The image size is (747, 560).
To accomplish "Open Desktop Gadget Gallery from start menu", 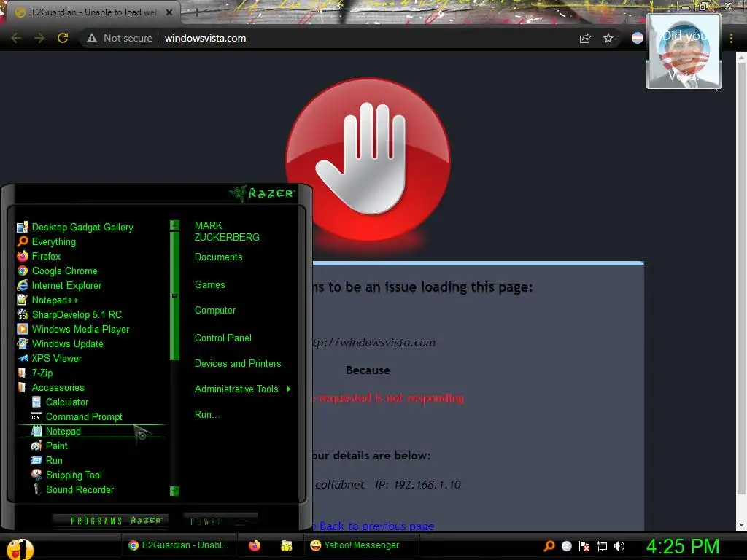I will pyautogui.click(x=75, y=227).
